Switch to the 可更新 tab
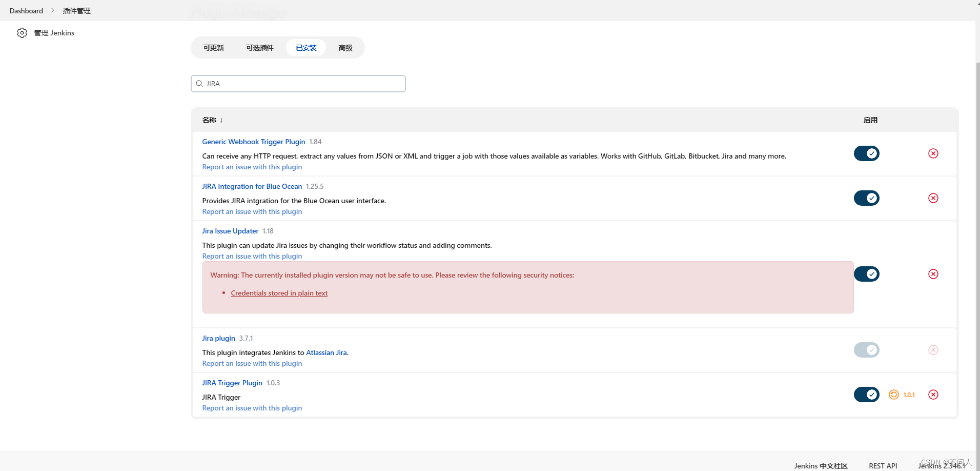Image resolution: width=980 pixels, height=471 pixels. (213, 48)
